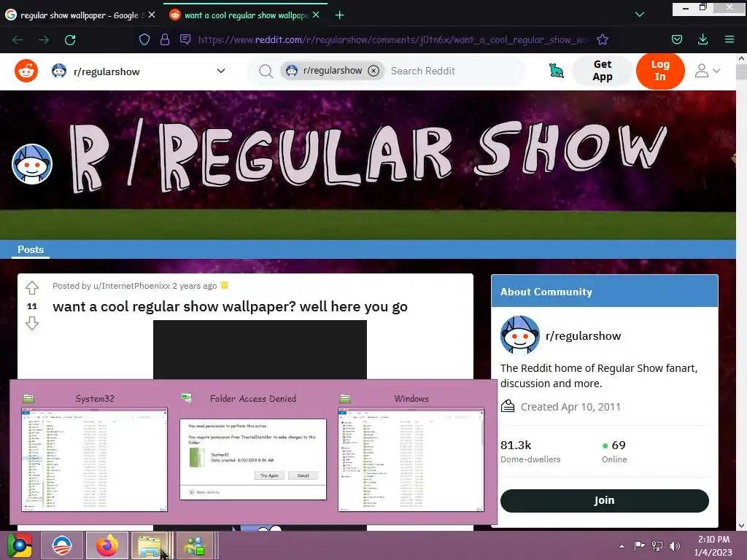Click the Firefox taskbar icon
This screenshot has width=747, height=560.
tap(107, 545)
